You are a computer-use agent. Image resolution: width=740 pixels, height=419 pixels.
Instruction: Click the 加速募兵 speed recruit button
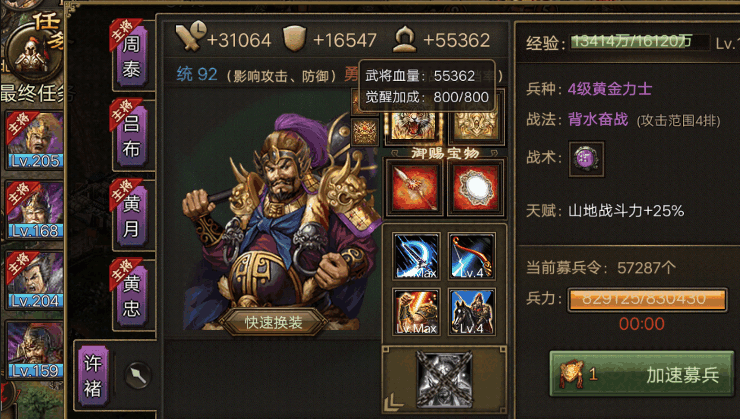point(642,374)
